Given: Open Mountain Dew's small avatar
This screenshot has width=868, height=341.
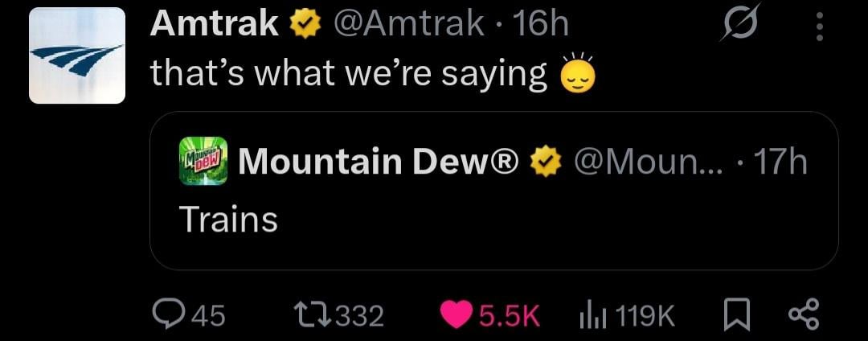Looking at the screenshot, I should [x=203, y=161].
